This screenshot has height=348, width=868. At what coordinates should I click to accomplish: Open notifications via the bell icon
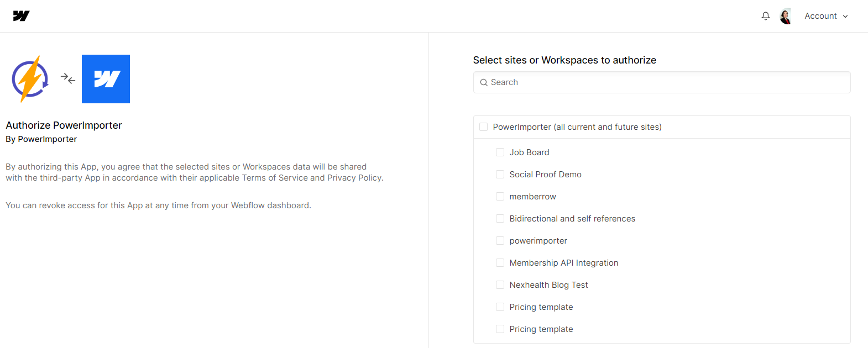pyautogui.click(x=765, y=16)
